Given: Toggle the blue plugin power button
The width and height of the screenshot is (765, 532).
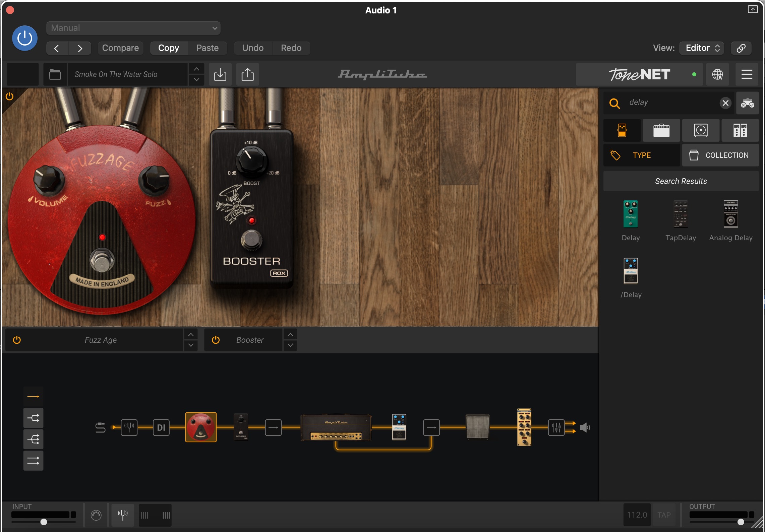Looking at the screenshot, I should (25, 38).
